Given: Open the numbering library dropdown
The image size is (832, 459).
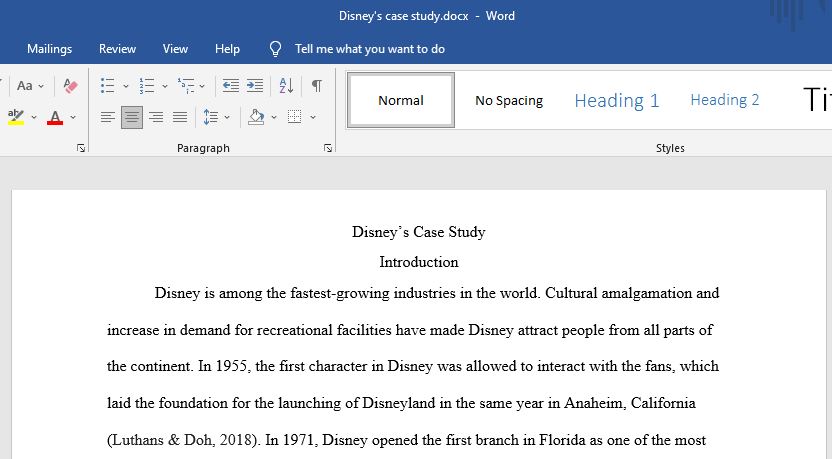Looking at the screenshot, I should point(165,86).
